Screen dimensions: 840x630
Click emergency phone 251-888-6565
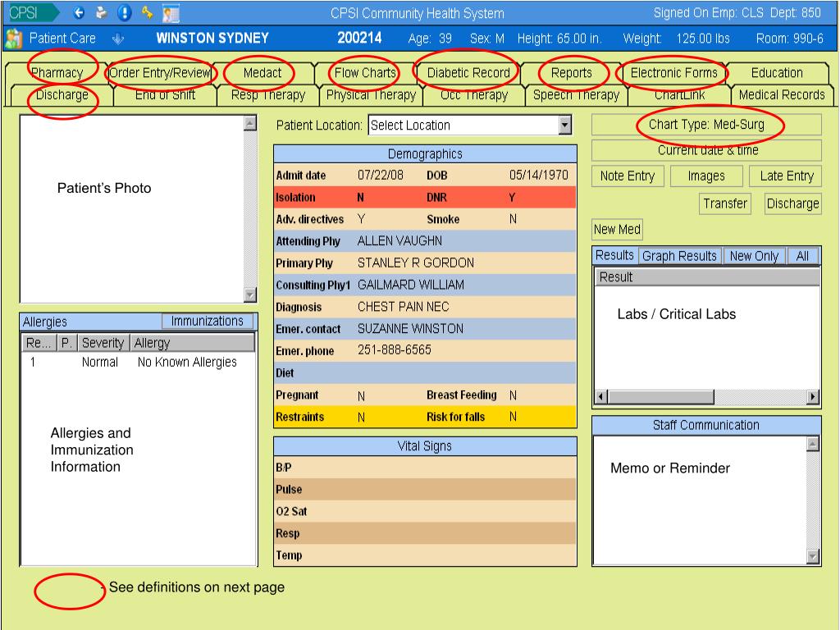pos(395,350)
